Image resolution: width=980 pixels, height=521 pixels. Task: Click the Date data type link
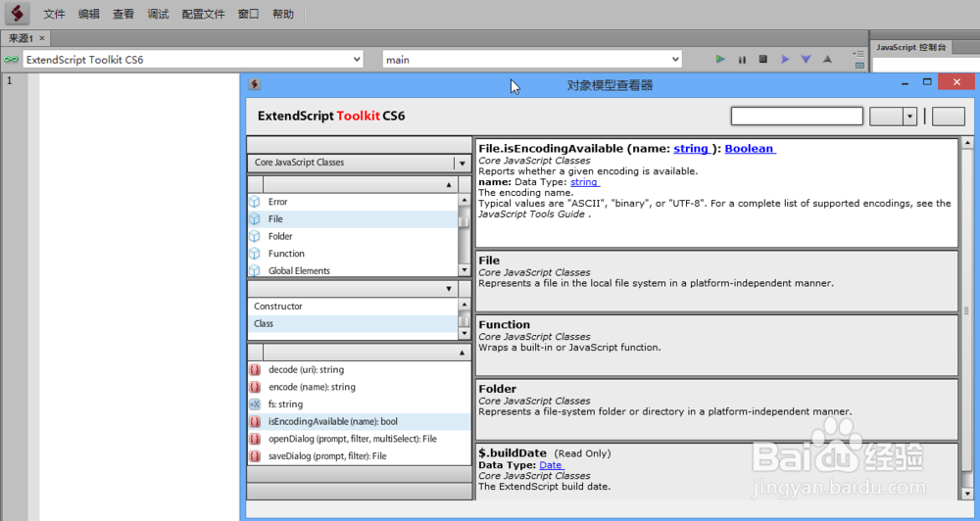click(x=551, y=465)
